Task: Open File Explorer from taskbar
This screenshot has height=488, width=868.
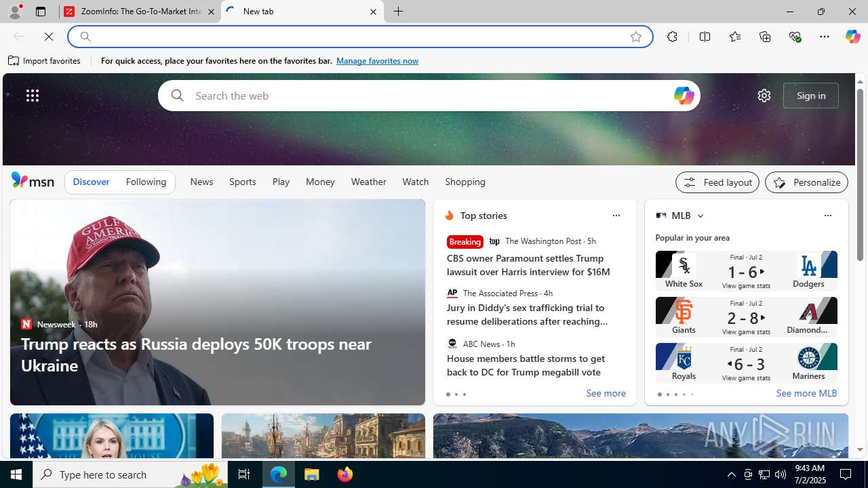Action: click(312, 474)
